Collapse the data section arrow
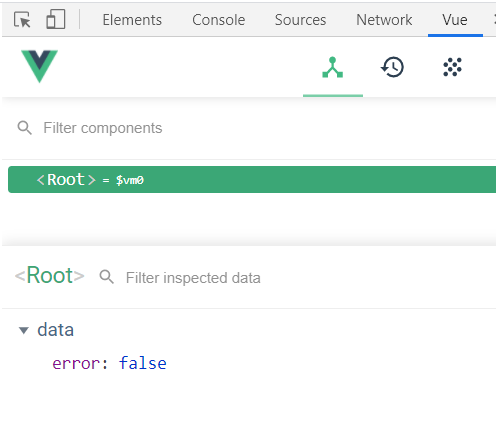 tap(24, 330)
